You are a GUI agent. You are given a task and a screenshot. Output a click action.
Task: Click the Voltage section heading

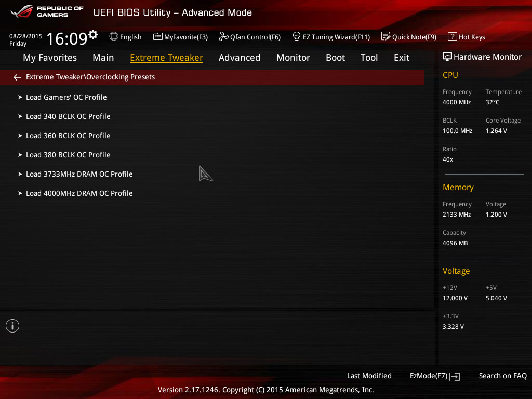point(456,271)
